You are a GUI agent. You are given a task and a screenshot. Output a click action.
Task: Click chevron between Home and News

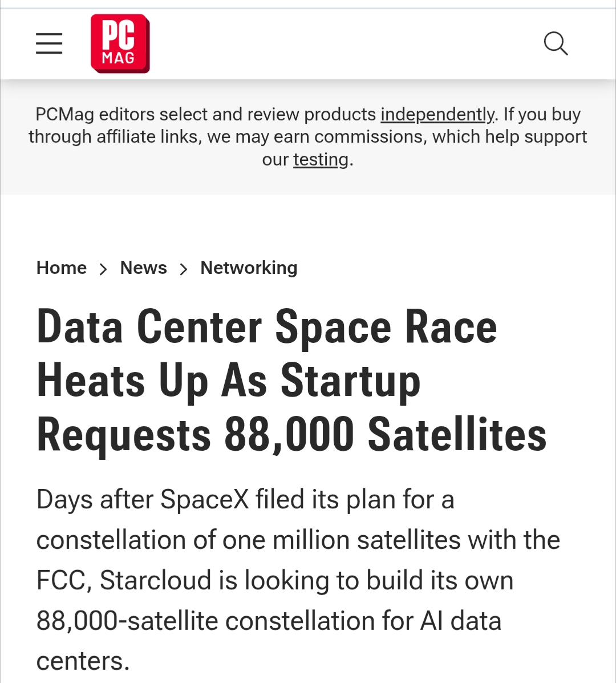pos(103,269)
